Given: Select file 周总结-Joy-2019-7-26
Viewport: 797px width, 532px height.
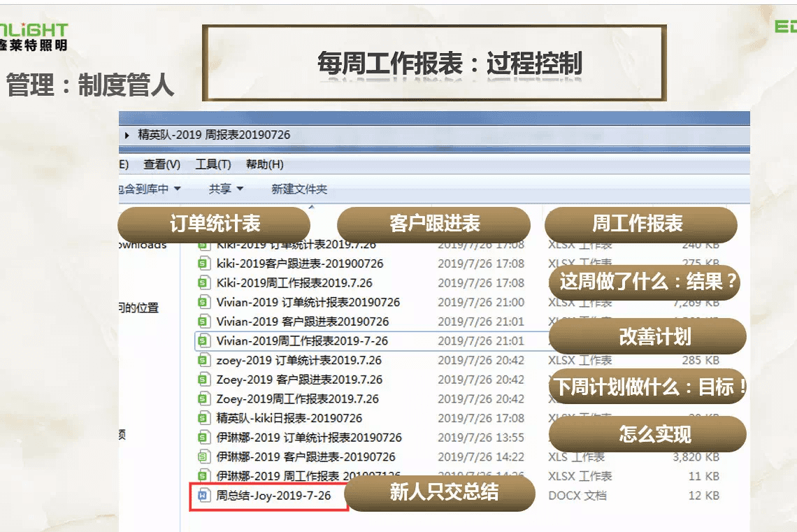Looking at the screenshot, I should coord(273,496).
